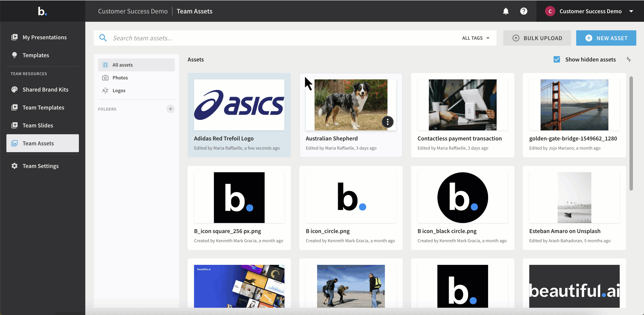Click the Team Assets page title in header
Viewport: 644px width, 315px height.
click(194, 11)
